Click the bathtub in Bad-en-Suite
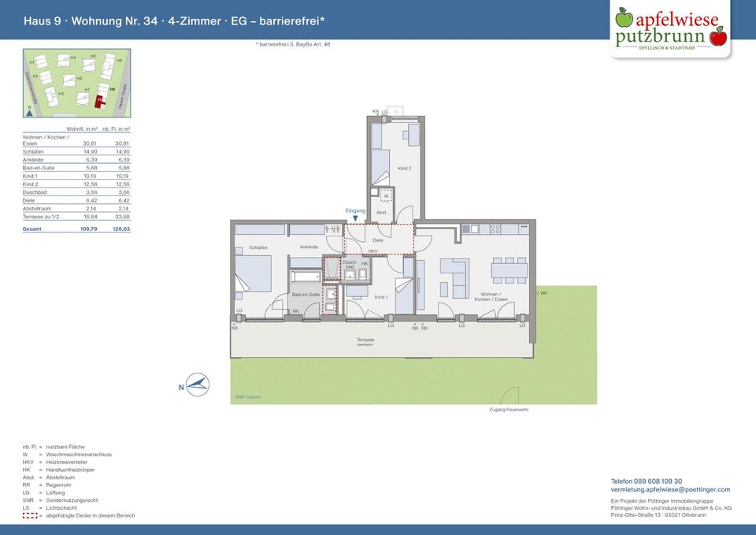Screen dimensions: 756x535 [306, 277]
